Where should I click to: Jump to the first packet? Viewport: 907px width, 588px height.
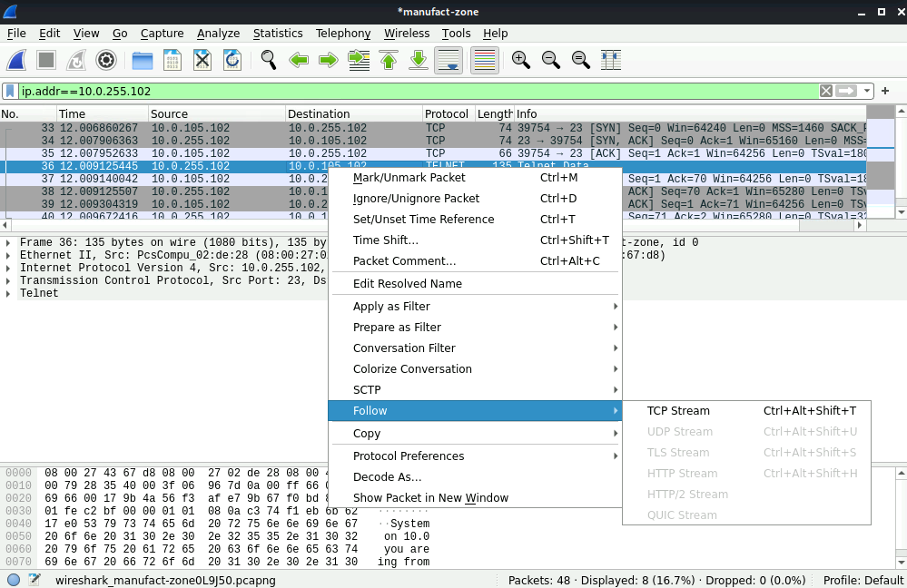click(389, 60)
